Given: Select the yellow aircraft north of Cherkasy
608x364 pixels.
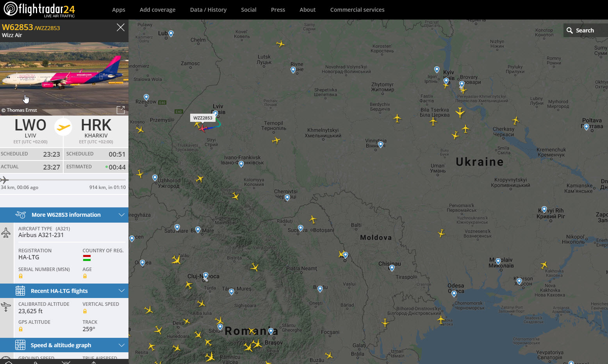Looking at the screenshot, I should click(x=515, y=120).
